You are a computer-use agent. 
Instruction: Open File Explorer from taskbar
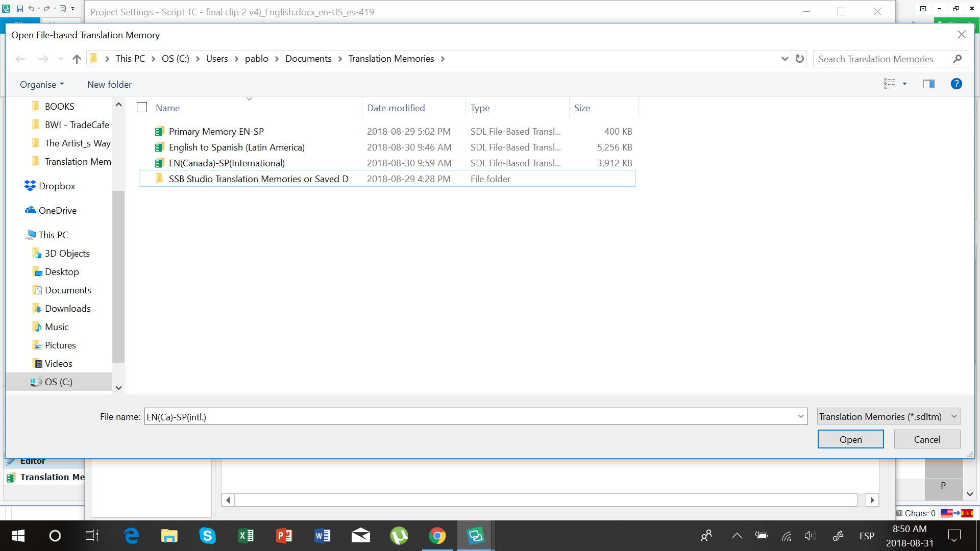tap(169, 536)
